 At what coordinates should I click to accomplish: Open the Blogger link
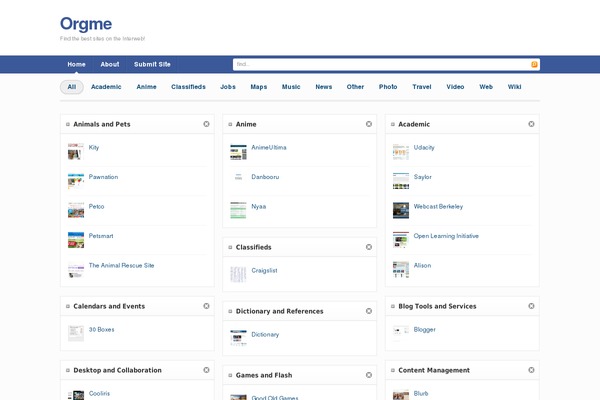click(x=424, y=330)
